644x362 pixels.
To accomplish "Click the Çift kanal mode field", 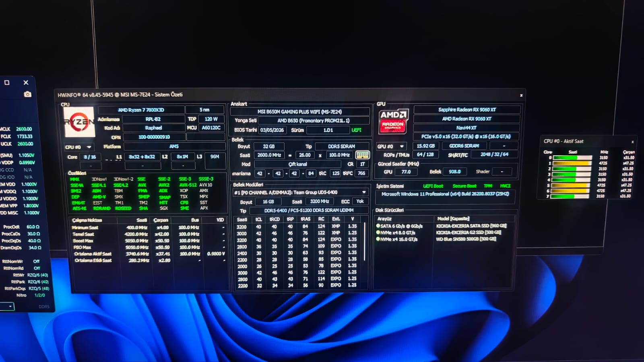I will pyautogui.click(x=298, y=164).
